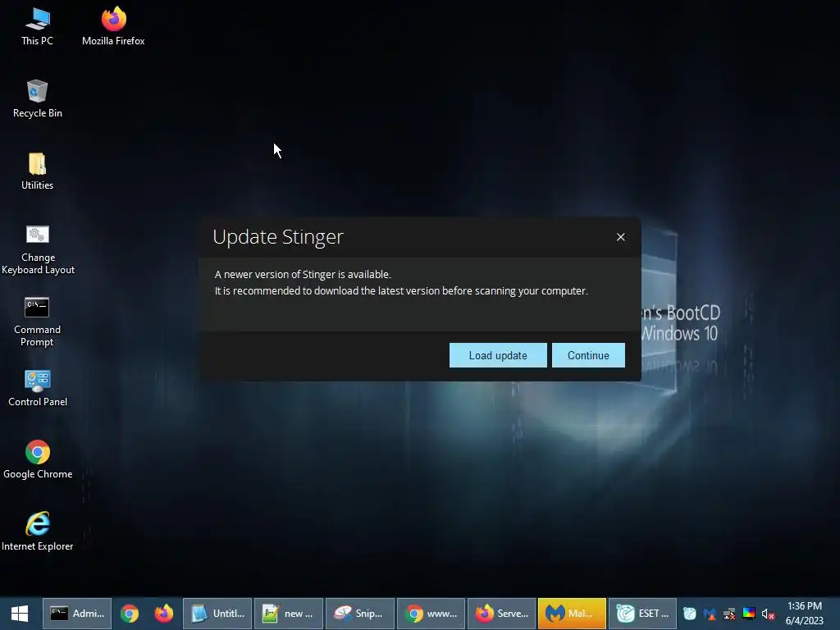Open the colorful display tray icon

[749, 614]
